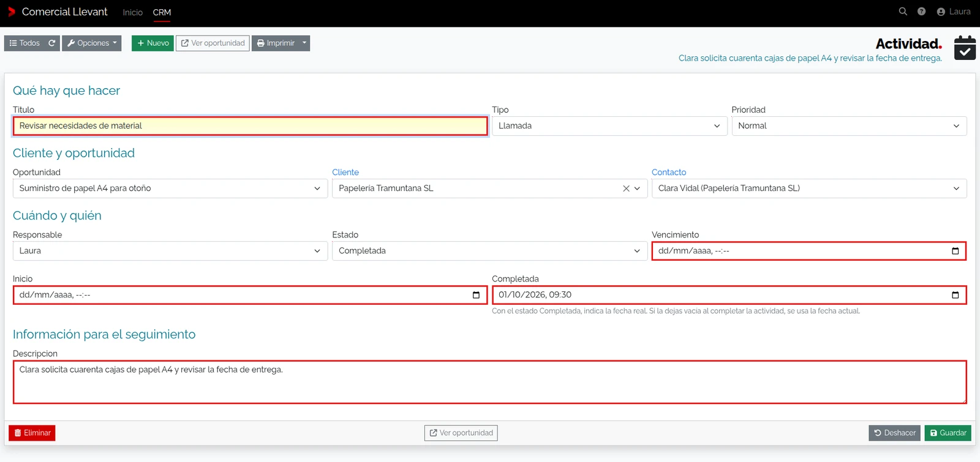Follow the Cliente label link
Viewport: 980px width, 462px height.
click(345, 173)
